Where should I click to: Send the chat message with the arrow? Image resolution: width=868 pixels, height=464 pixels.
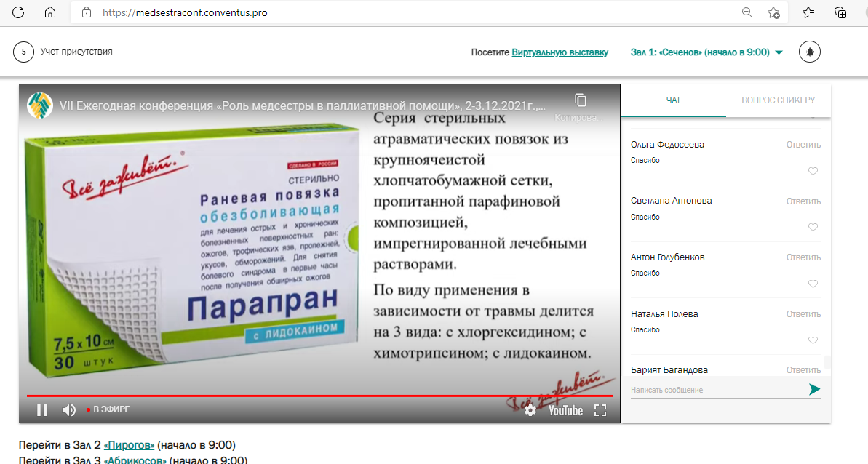coord(813,389)
